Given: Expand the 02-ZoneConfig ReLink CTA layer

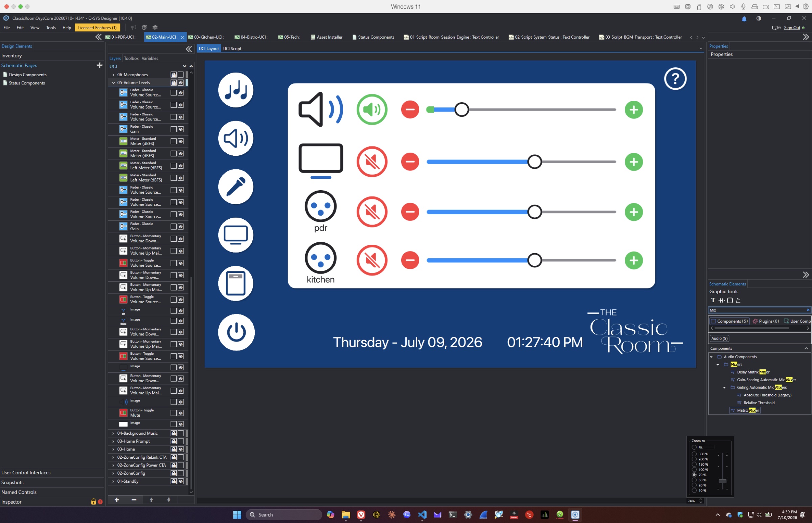Looking at the screenshot, I should tap(113, 457).
